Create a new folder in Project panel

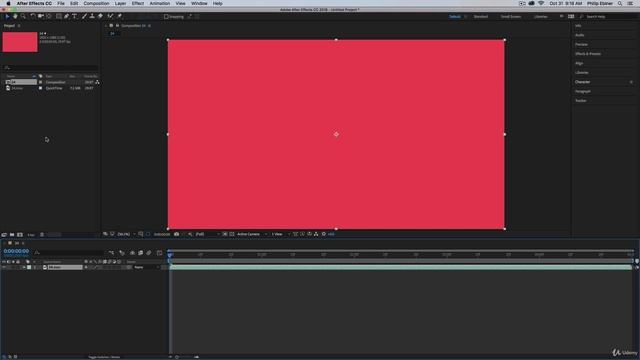[x=12, y=235]
